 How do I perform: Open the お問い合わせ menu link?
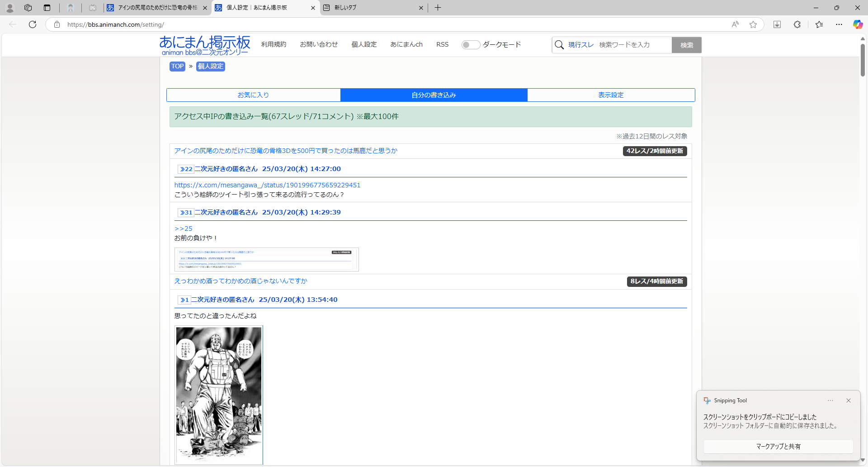pos(319,44)
